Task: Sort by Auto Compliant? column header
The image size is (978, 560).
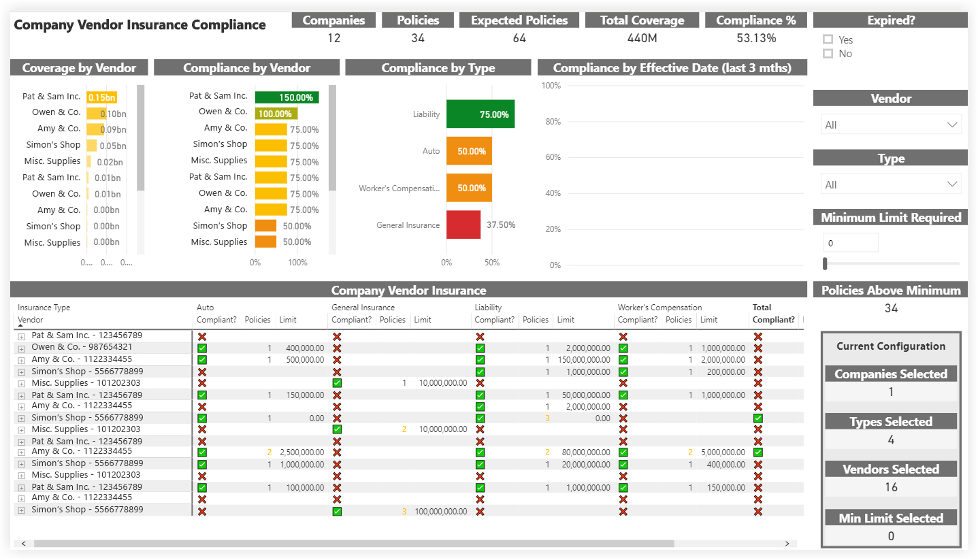Action: point(216,320)
